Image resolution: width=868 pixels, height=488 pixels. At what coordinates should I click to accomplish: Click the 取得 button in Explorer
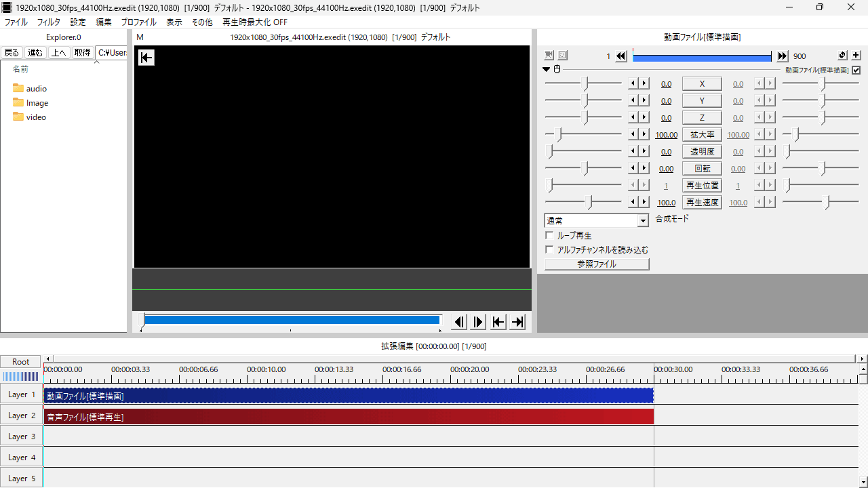[83, 52]
